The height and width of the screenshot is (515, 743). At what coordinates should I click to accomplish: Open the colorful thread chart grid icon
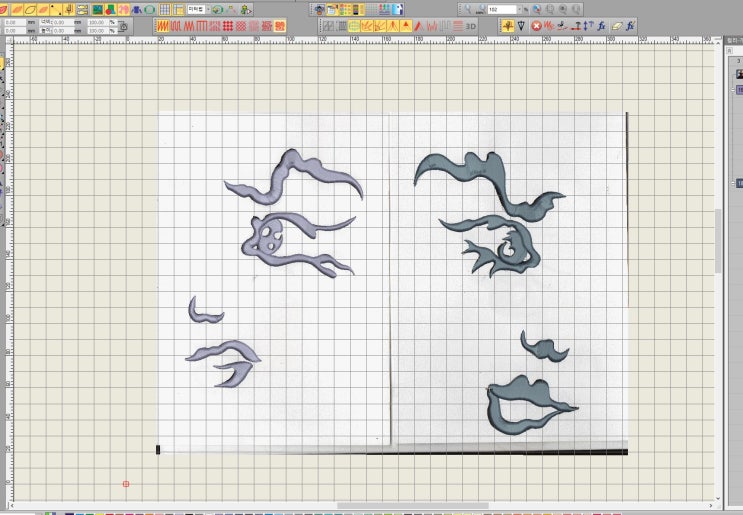click(x=345, y=9)
